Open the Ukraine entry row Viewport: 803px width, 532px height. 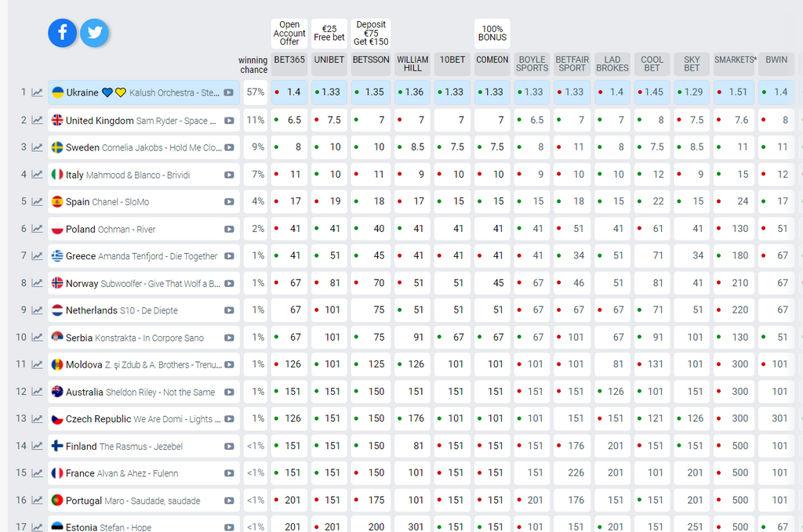(144, 92)
